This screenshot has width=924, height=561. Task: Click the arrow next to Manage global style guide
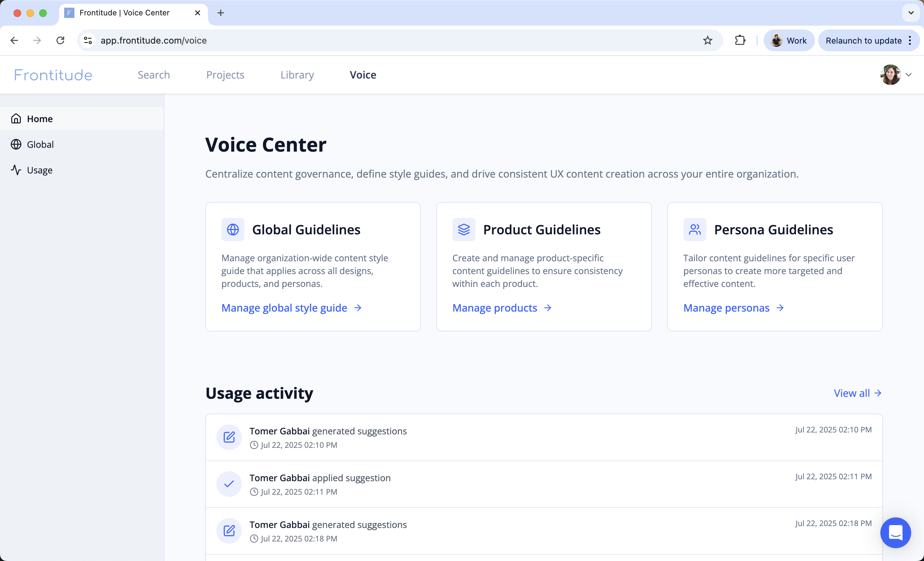(x=358, y=308)
